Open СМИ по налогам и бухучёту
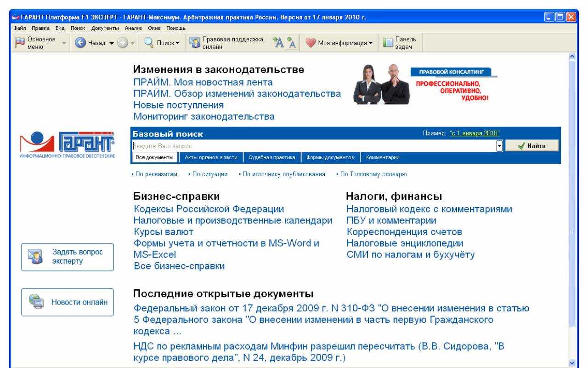The image size is (588, 368). tap(411, 254)
